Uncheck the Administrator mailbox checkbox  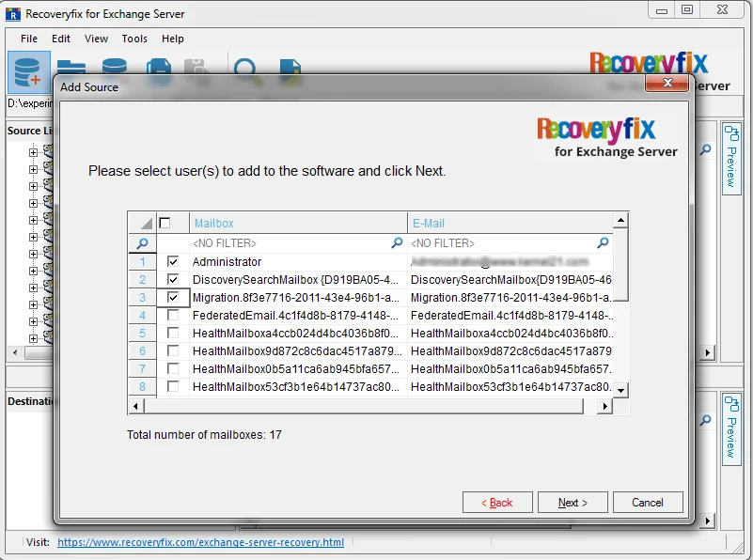tap(173, 261)
